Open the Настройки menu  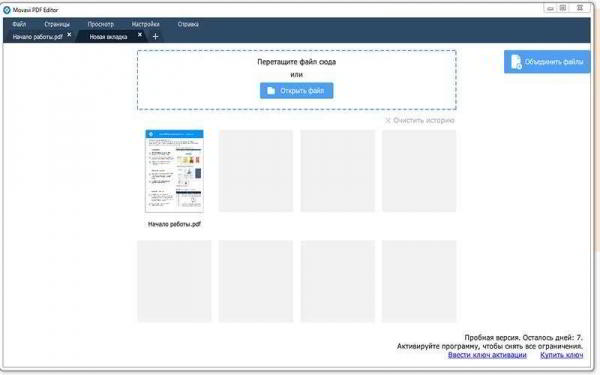pyautogui.click(x=145, y=24)
